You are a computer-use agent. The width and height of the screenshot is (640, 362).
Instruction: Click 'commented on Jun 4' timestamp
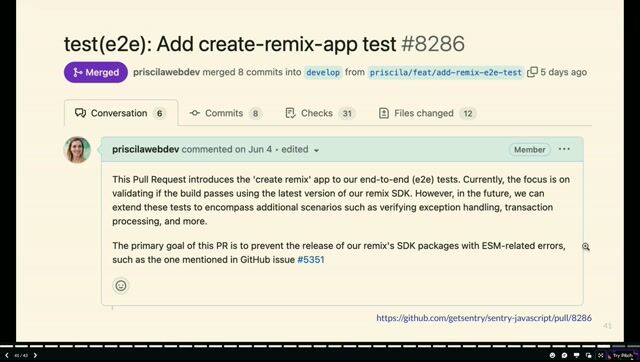[227, 149]
